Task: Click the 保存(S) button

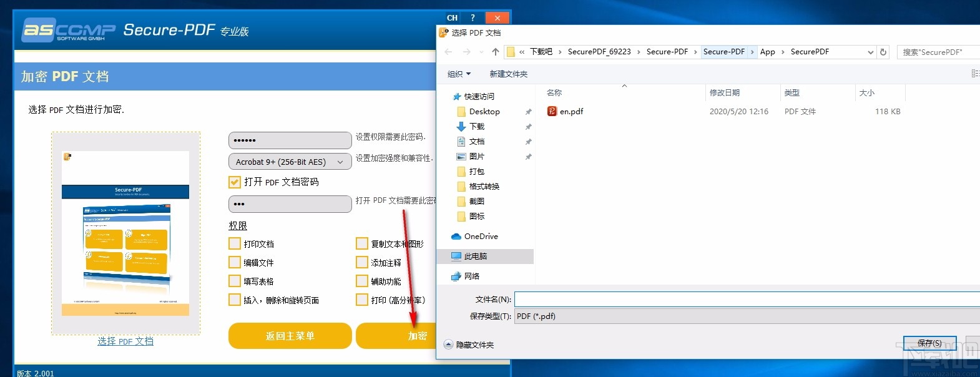Action: [x=929, y=343]
